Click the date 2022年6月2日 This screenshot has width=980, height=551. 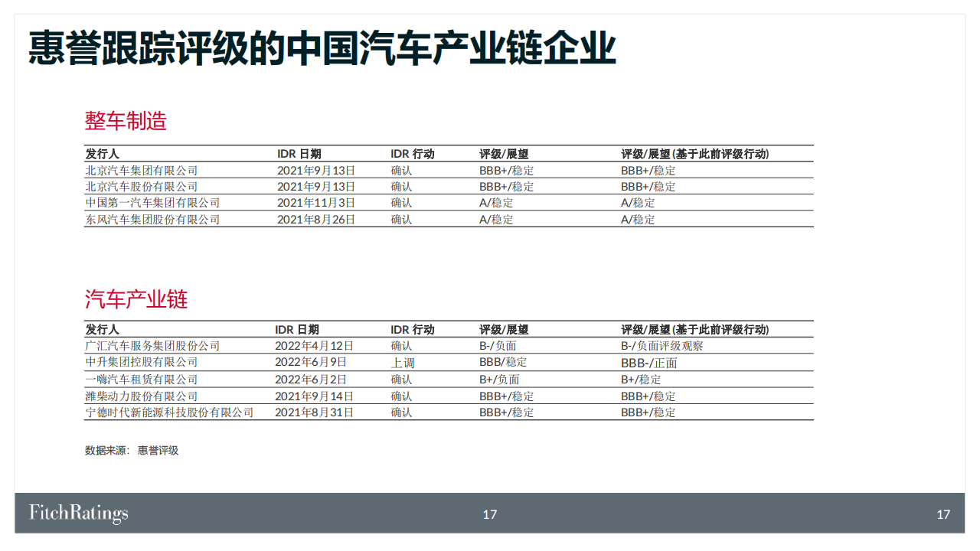tap(311, 380)
